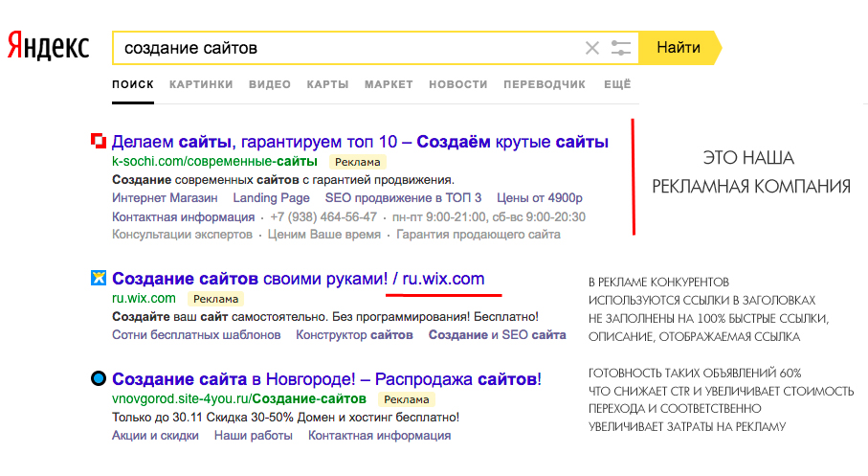The image size is (868, 476).
Task: Go to the Карты tab
Action: click(x=327, y=84)
